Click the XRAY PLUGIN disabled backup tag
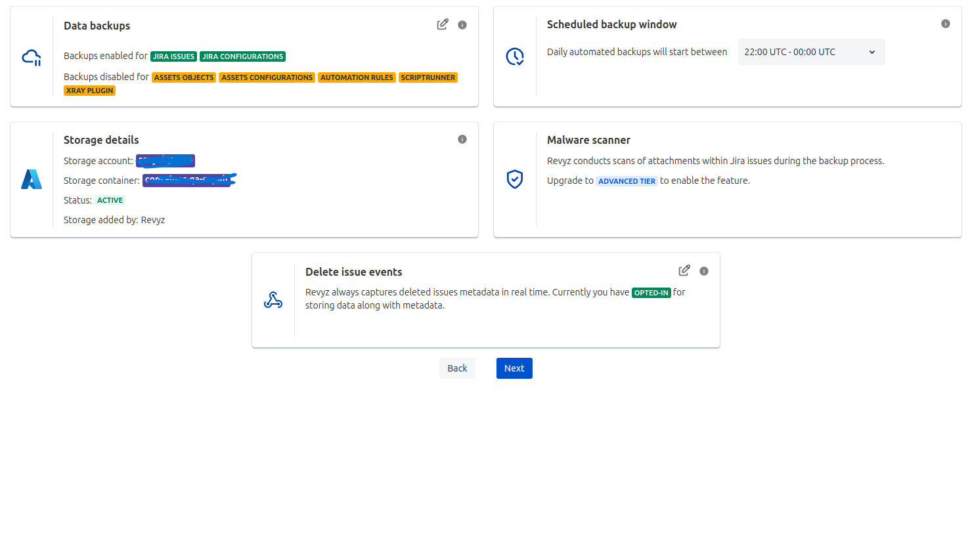This screenshot has height=560, width=968. point(89,90)
